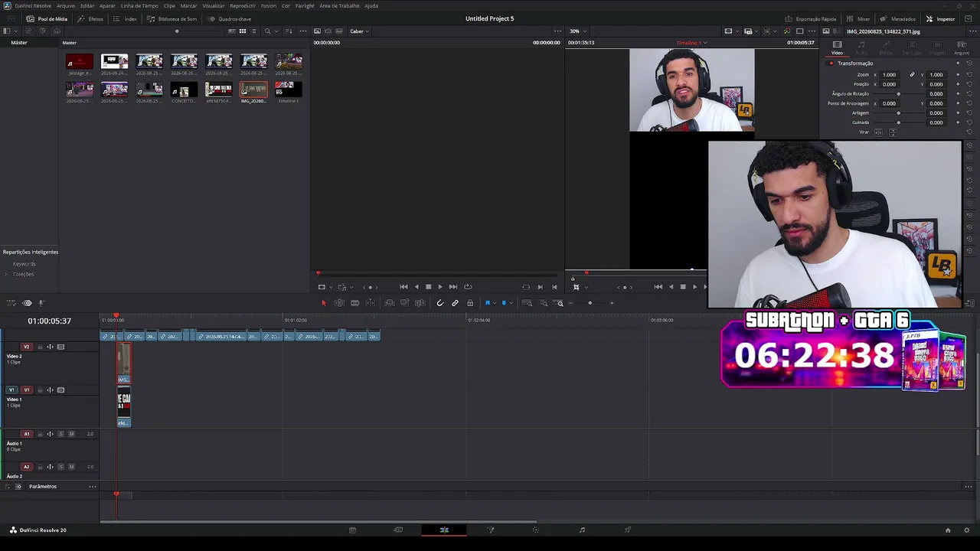The image size is (980, 551).
Task: Solo the Áudio 1 track
Action: pos(61,434)
